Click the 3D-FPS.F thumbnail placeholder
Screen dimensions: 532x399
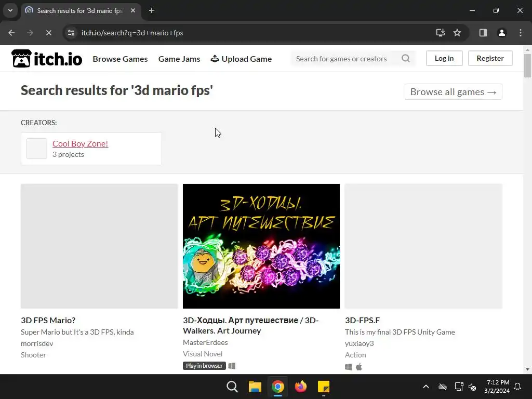(x=423, y=246)
